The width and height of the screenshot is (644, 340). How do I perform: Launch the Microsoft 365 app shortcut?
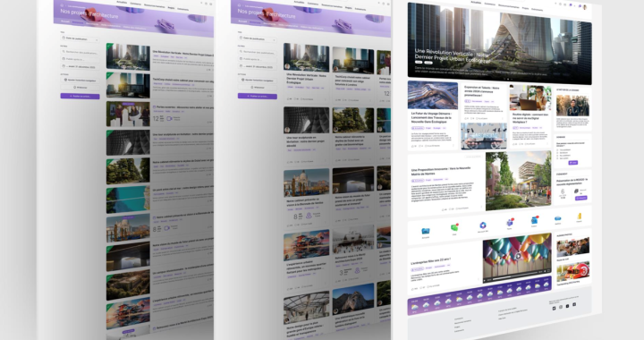[x=483, y=225]
